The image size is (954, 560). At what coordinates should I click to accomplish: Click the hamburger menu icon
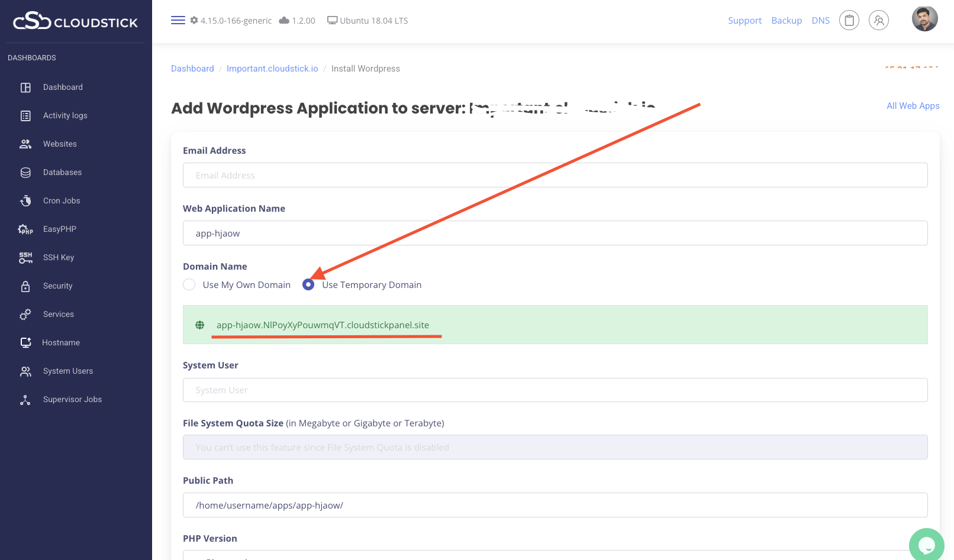coord(178,20)
